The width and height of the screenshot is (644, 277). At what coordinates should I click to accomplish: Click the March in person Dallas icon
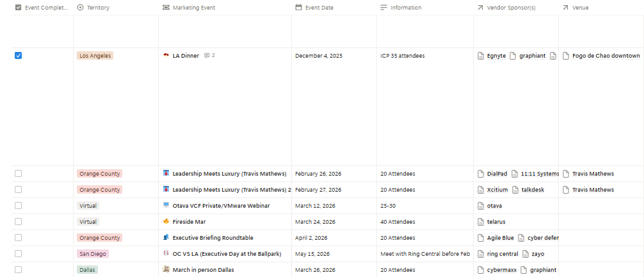[166, 270]
